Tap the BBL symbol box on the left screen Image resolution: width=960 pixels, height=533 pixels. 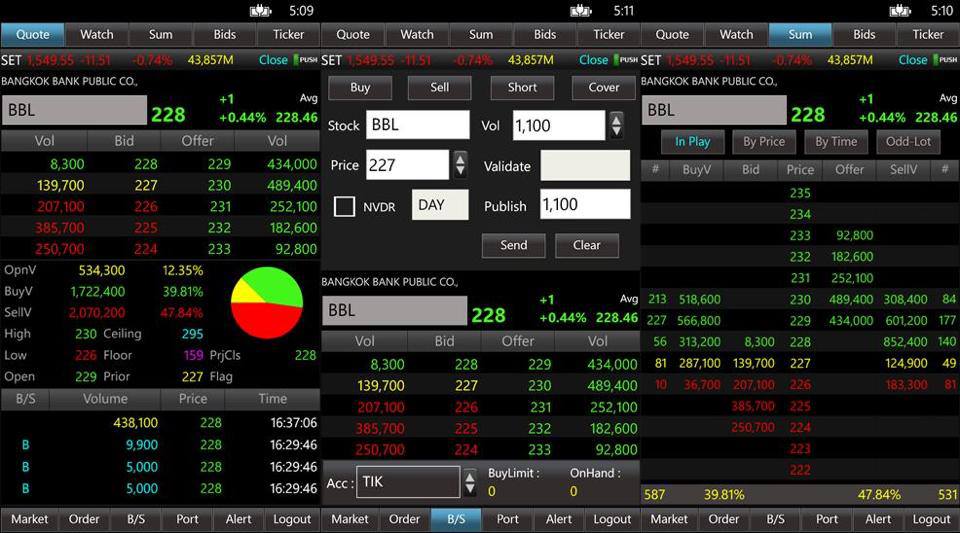tap(74, 110)
